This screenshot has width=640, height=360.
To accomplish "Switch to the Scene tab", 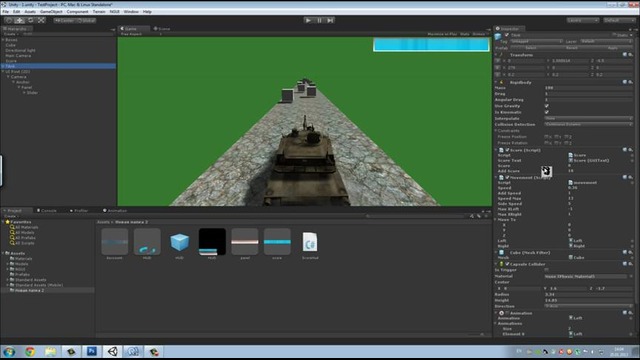I will pos(162,29).
